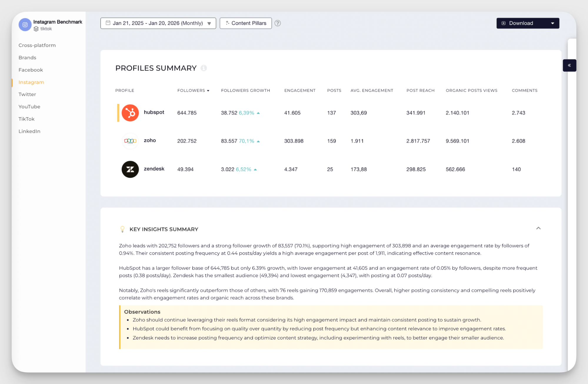Click the tiktok icon under Instagram Benchmark
588x384 pixels.
pos(36,29)
